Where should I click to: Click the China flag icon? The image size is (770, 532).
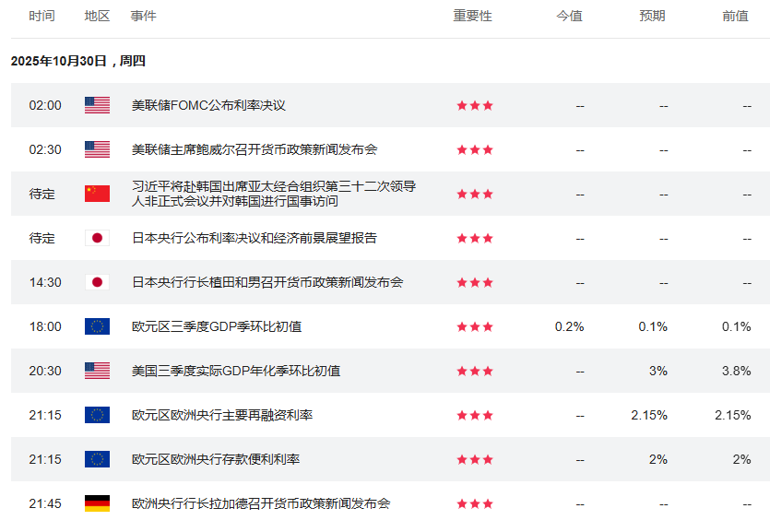pos(97,194)
